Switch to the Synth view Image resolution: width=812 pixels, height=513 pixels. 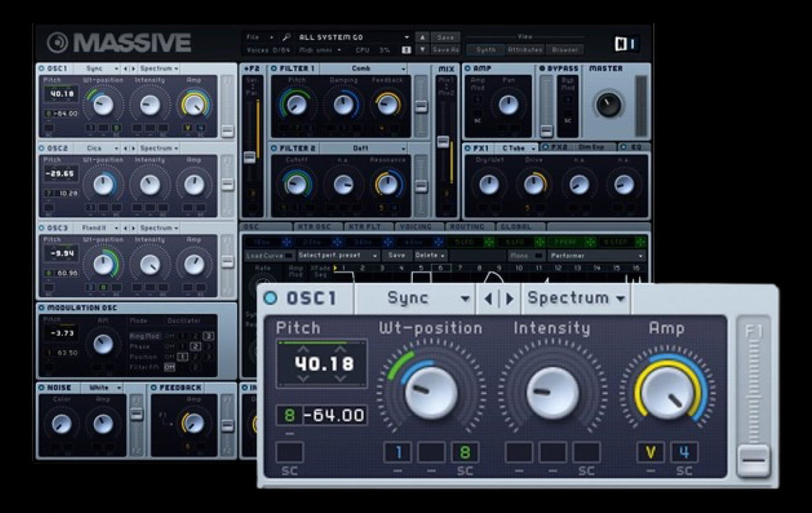486,50
